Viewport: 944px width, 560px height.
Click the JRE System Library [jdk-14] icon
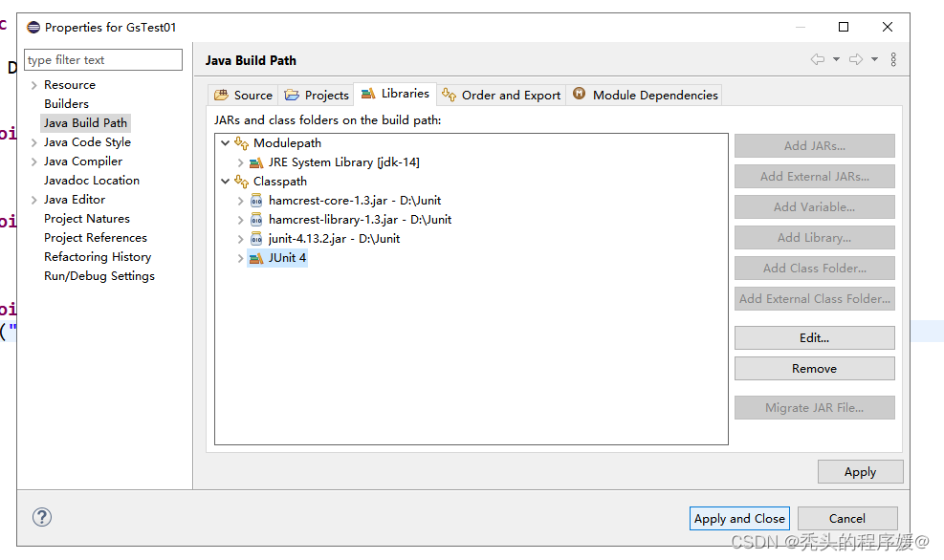[257, 162]
